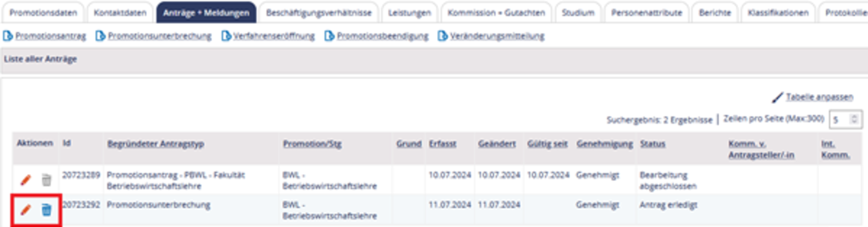Open the Studium tab
The height and width of the screenshot is (227, 868).
click(577, 13)
